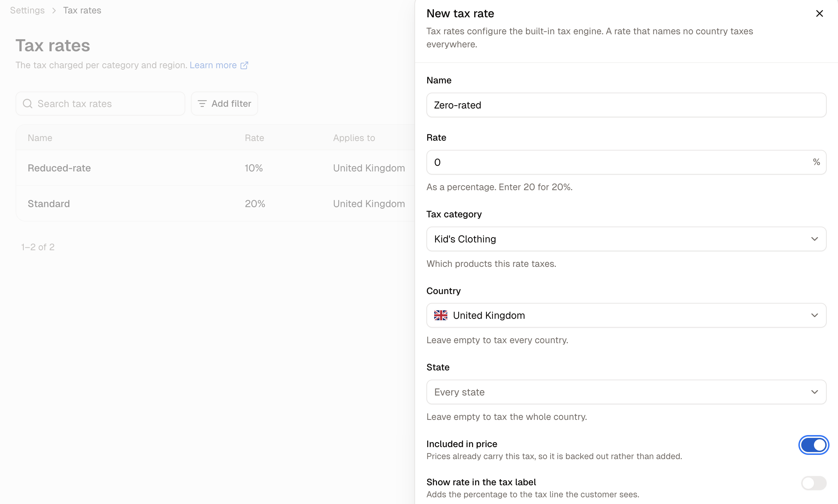Click the Add filter button
838x504 pixels.
225,104
